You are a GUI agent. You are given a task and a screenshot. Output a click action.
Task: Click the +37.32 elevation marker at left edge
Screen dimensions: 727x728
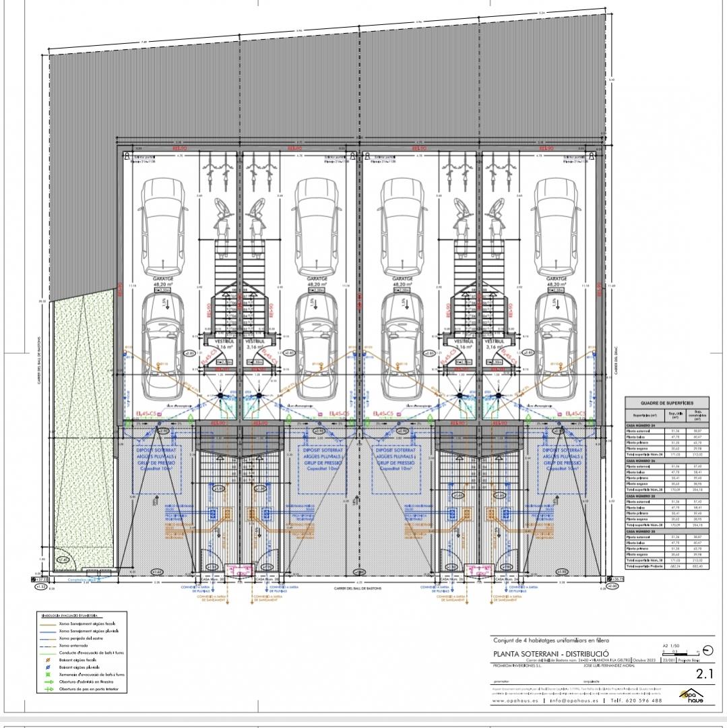pyautogui.click(x=39, y=579)
